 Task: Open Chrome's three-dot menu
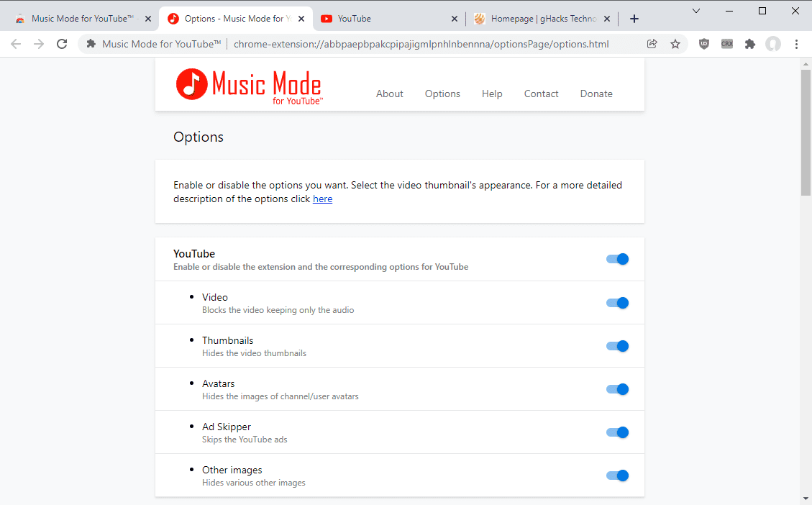(796, 44)
